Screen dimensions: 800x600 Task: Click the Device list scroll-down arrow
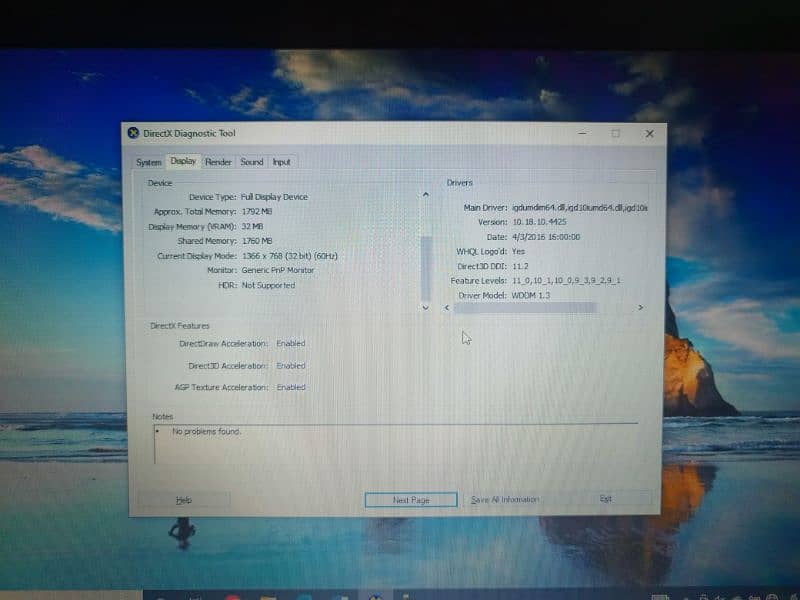pyautogui.click(x=427, y=308)
